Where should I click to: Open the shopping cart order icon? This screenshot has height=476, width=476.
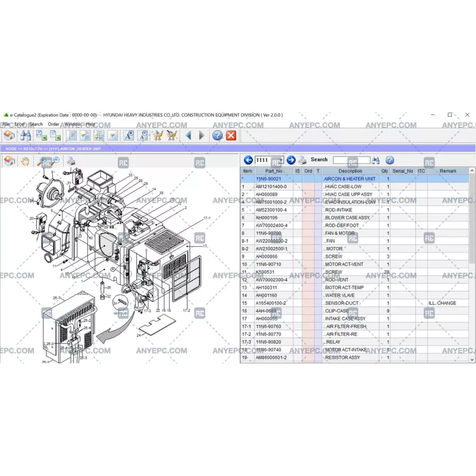click(x=158, y=136)
